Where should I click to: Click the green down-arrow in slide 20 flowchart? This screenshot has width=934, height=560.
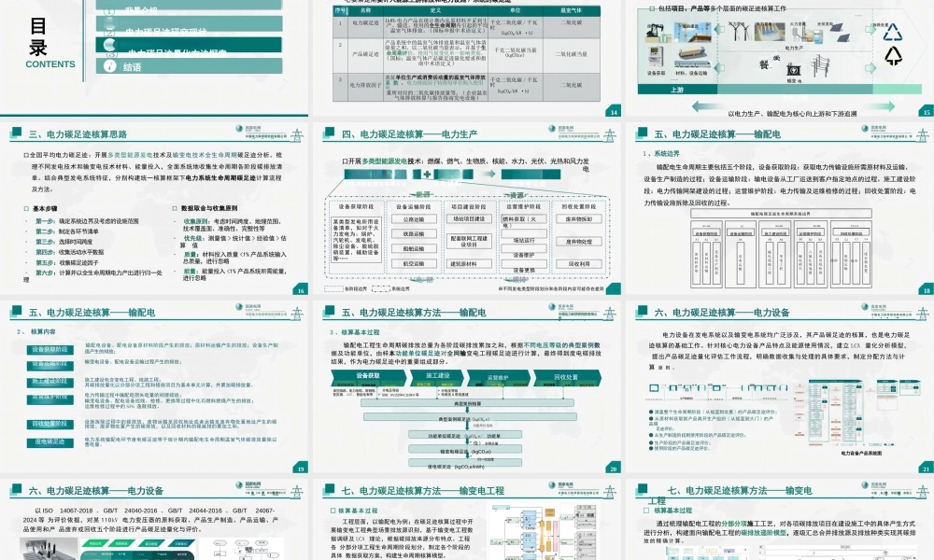467,427
